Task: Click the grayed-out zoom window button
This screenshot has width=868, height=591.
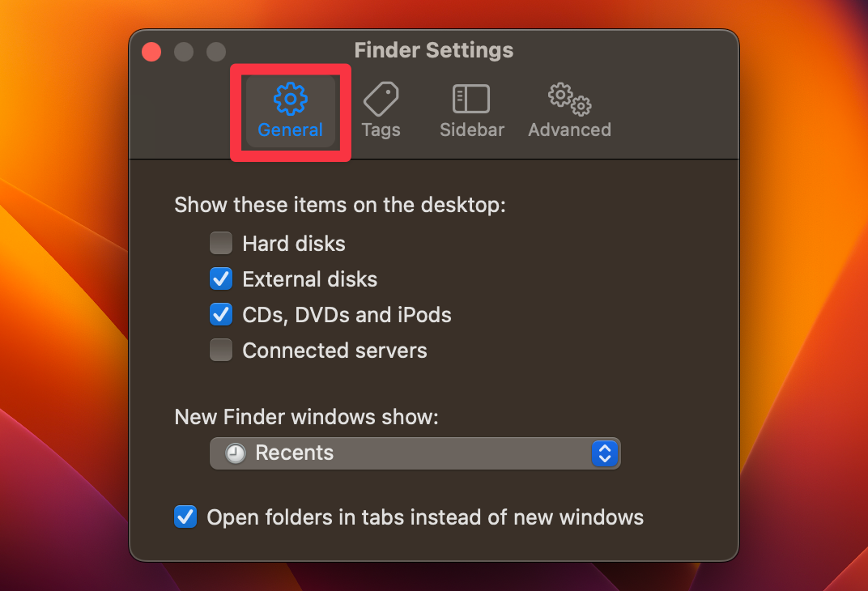Action: [215, 51]
